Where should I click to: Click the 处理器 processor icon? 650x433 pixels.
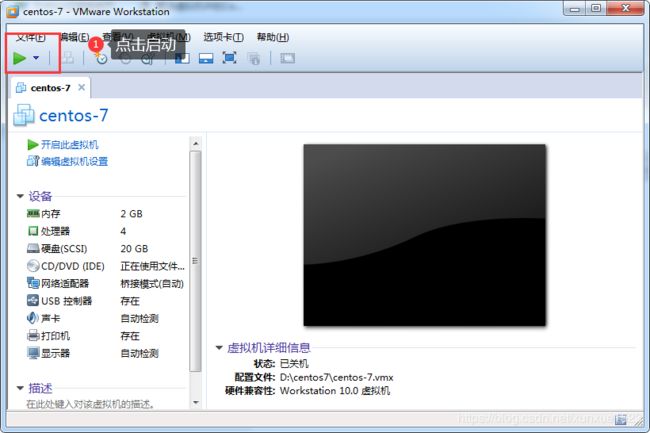(33, 231)
